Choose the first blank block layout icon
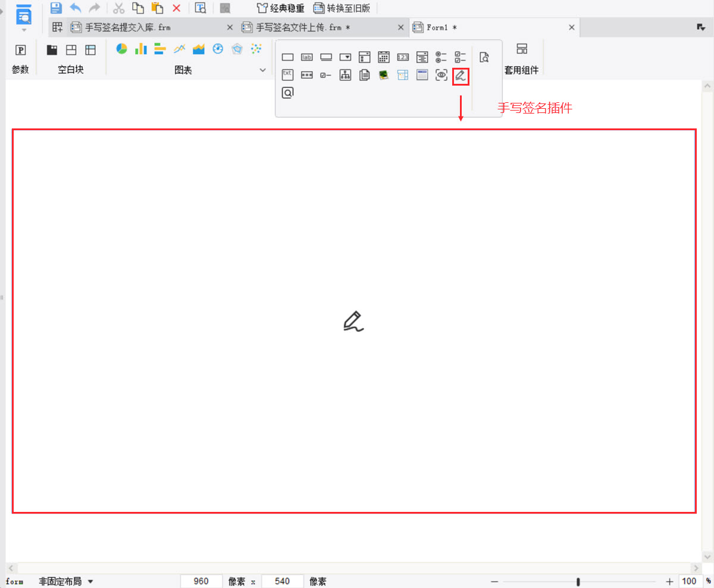Screen dimensions: 714x588 (x=52, y=50)
